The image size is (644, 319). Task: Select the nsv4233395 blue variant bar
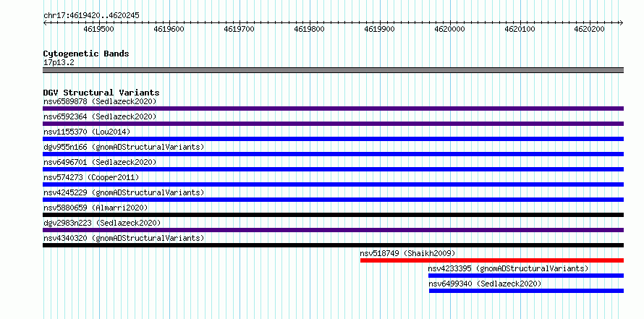(x=526, y=276)
